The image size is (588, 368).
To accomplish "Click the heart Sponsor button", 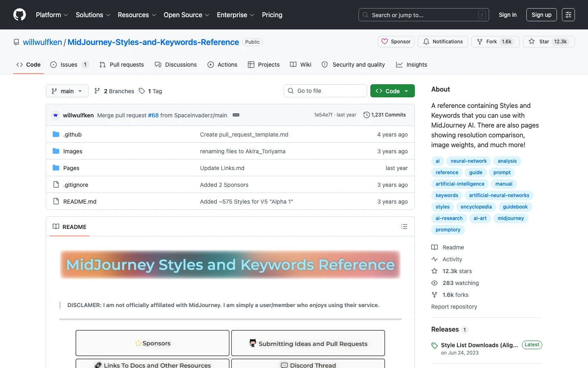I will (396, 42).
